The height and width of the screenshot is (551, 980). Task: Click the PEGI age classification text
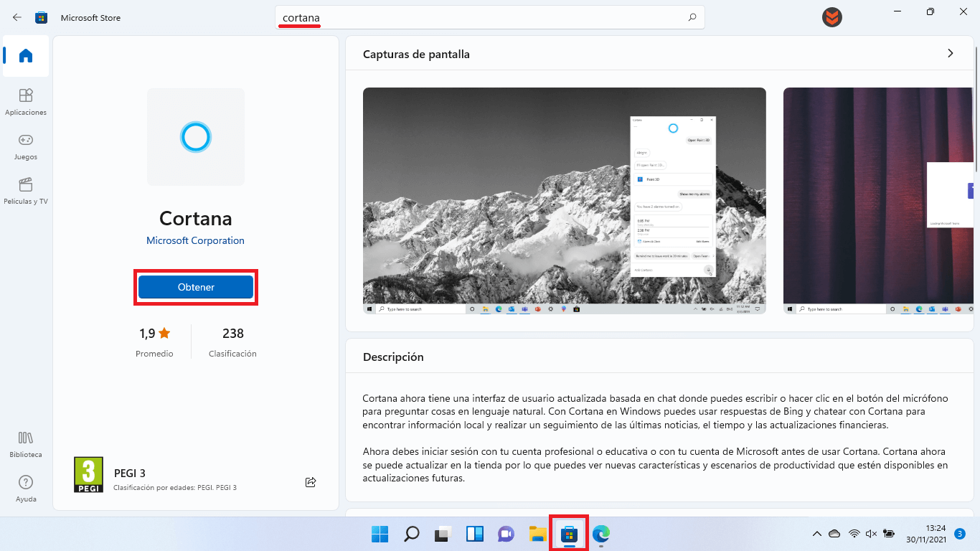(x=175, y=488)
